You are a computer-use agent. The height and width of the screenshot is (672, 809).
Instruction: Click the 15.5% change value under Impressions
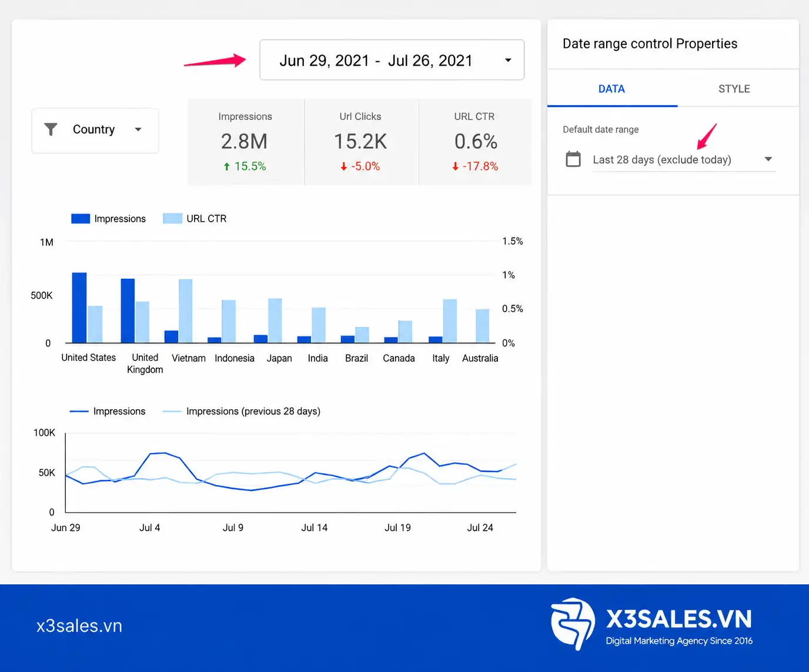coord(250,166)
